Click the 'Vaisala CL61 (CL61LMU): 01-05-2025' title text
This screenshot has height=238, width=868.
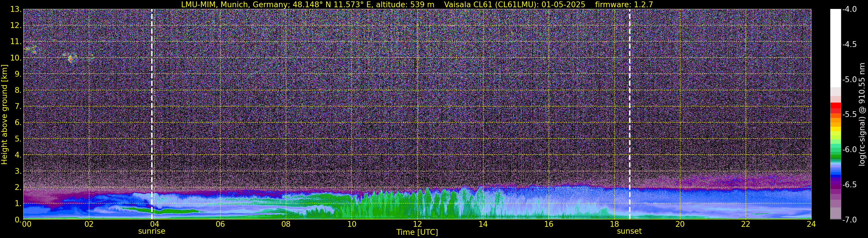pyautogui.click(x=514, y=4)
